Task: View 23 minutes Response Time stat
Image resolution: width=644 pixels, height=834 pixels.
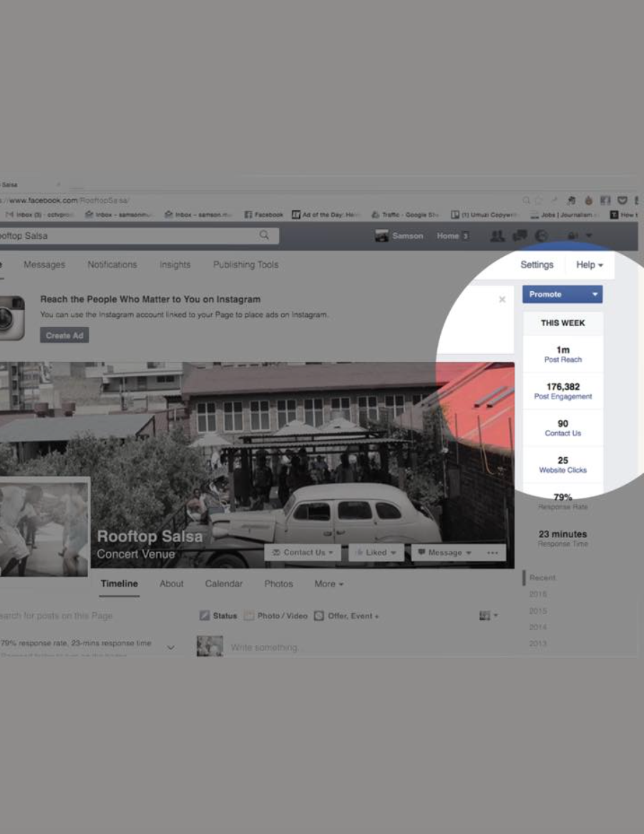Action: click(562, 539)
